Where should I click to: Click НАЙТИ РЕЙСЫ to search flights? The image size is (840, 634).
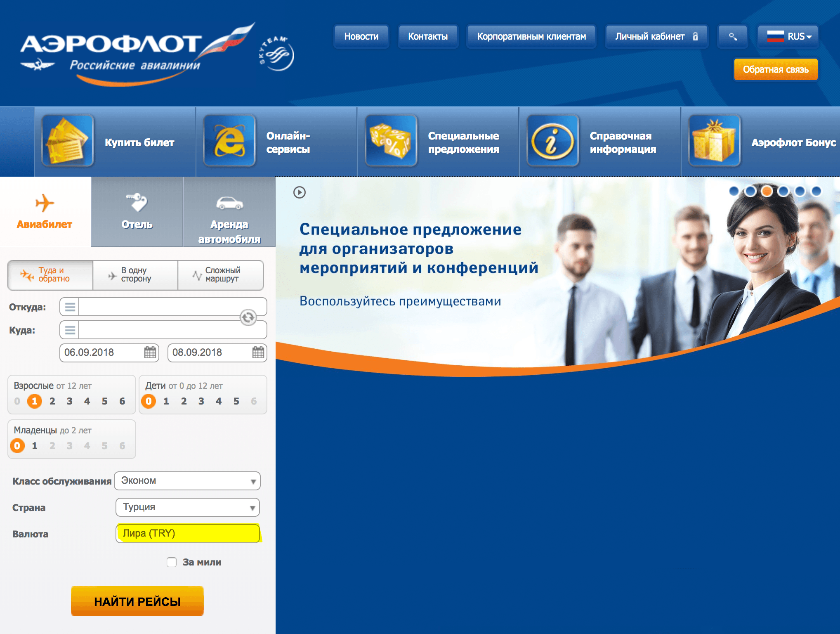pyautogui.click(x=137, y=601)
